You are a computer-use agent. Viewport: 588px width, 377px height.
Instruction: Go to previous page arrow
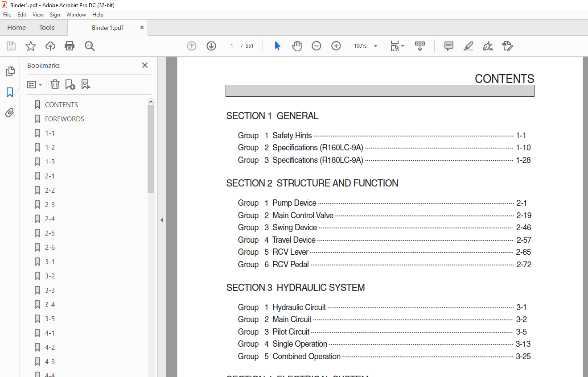pos(192,46)
